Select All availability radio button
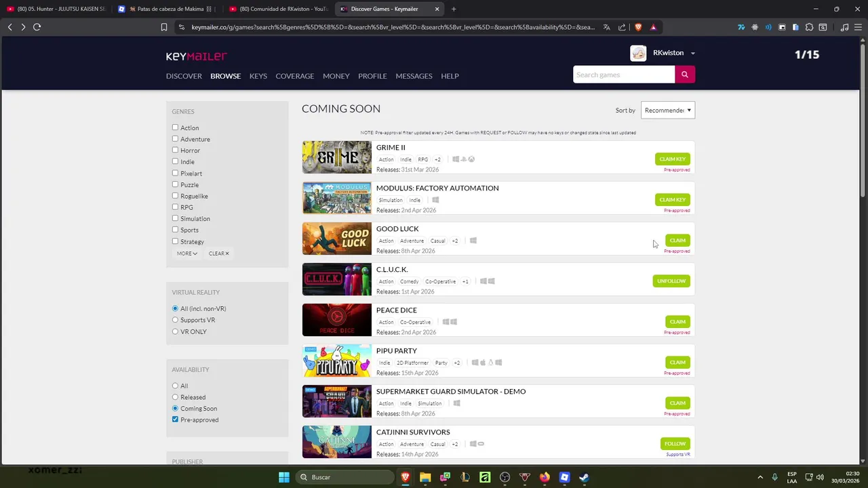The height and width of the screenshot is (488, 868). click(175, 386)
